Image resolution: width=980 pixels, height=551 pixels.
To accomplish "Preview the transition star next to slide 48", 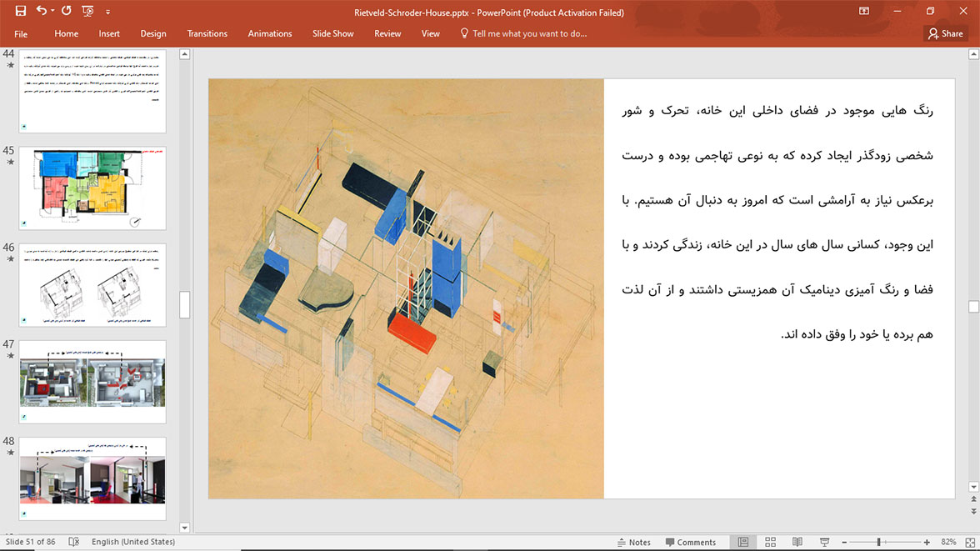I will (10, 453).
